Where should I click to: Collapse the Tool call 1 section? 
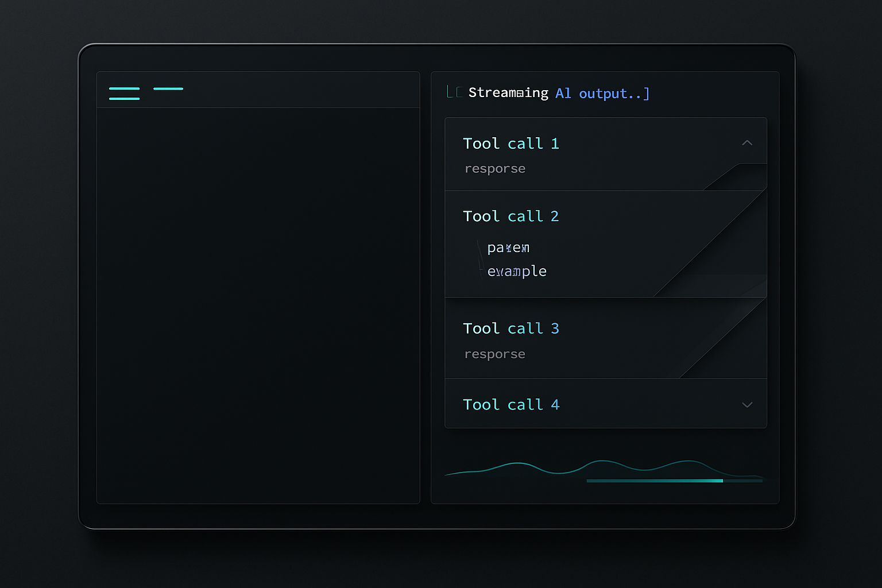(747, 142)
